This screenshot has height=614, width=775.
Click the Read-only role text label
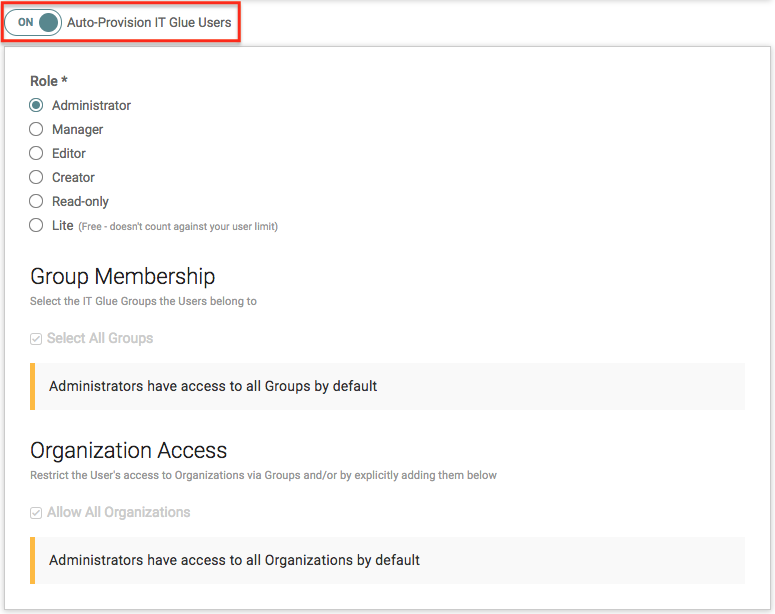(x=80, y=201)
